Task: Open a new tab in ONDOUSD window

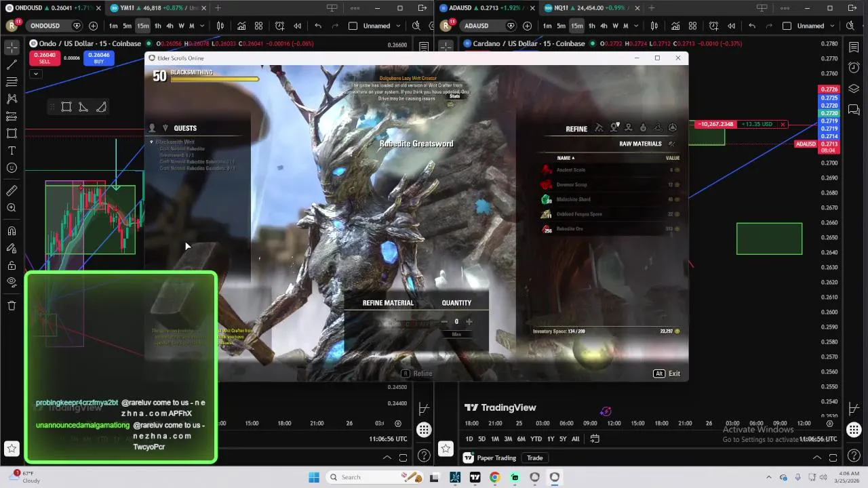Action: (218, 8)
